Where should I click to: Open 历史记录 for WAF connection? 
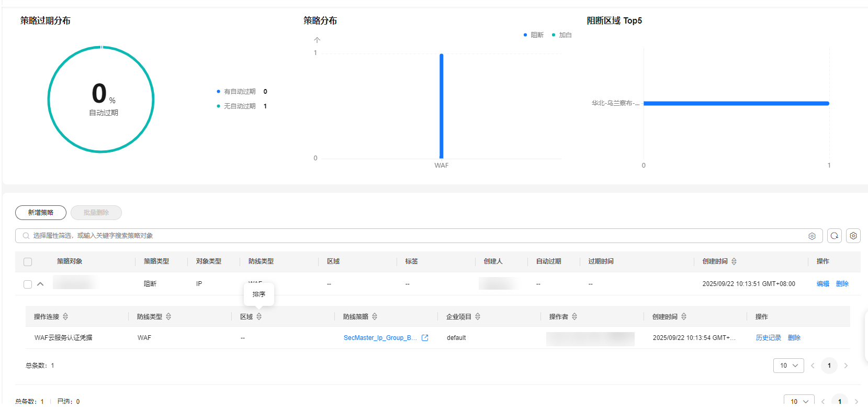click(x=768, y=338)
